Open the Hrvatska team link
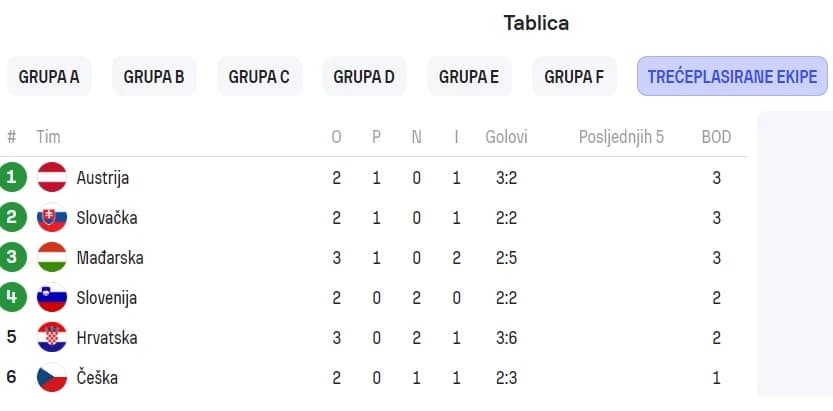 click(107, 338)
